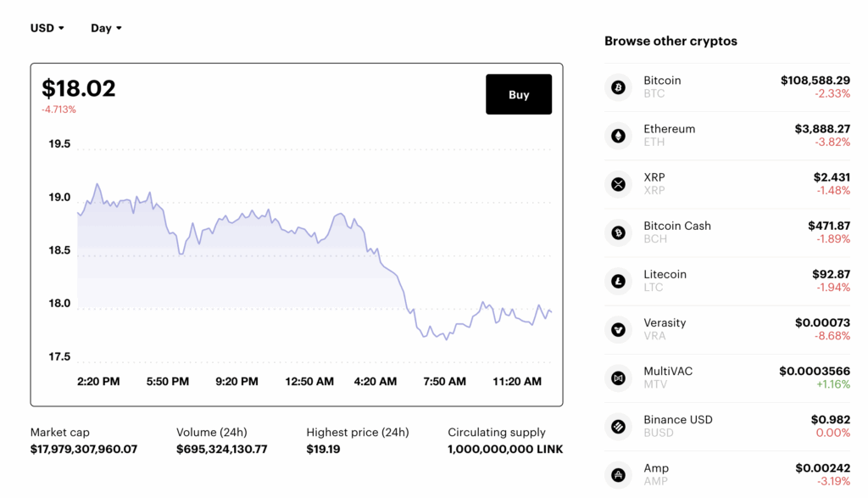Click the Amp logo icon
868x498 pixels.
coord(618,474)
